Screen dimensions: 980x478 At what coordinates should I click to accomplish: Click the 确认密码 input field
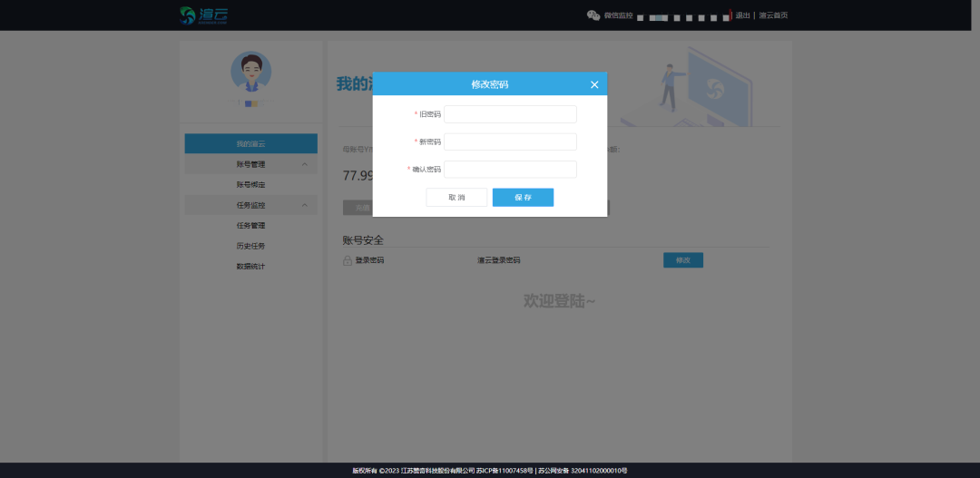point(510,170)
